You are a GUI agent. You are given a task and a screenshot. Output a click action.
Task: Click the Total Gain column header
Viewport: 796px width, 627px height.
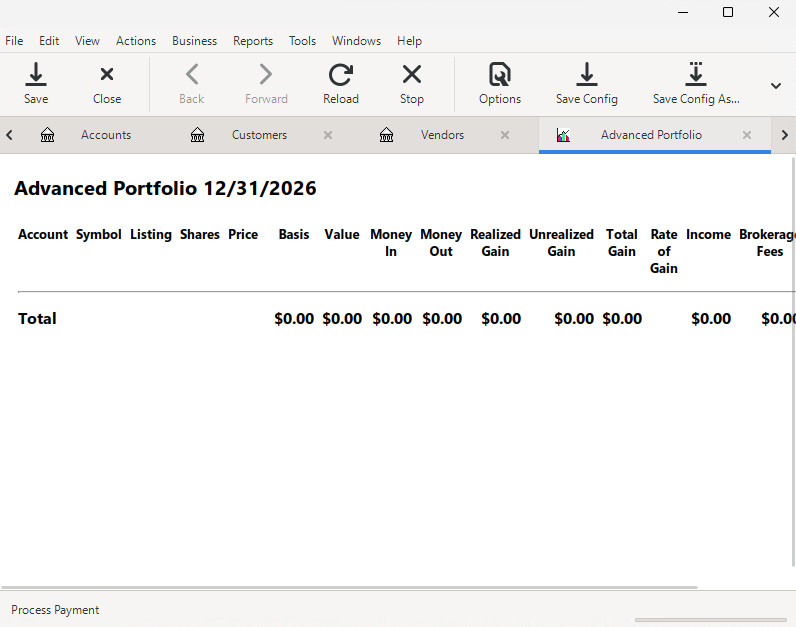(621, 243)
